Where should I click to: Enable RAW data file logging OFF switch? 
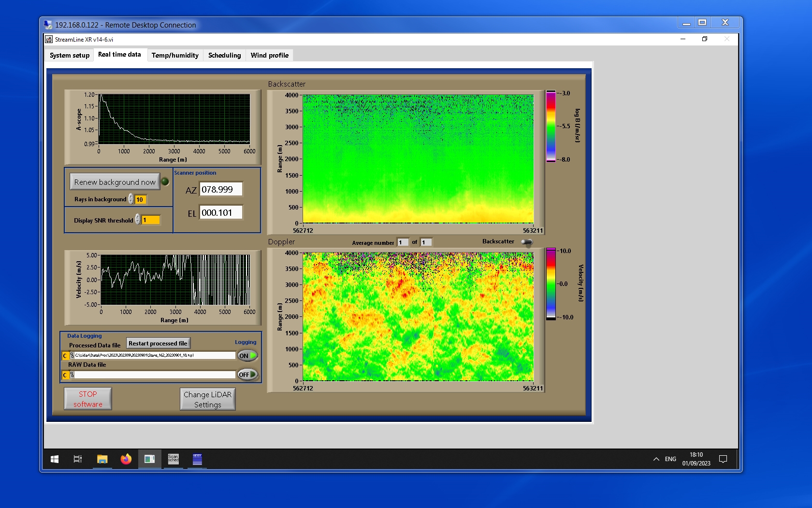point(247,374)
